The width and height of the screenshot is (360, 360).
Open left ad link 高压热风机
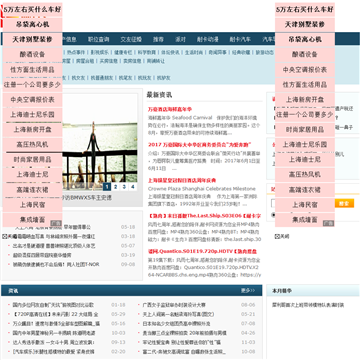click(x=32, y=144)
